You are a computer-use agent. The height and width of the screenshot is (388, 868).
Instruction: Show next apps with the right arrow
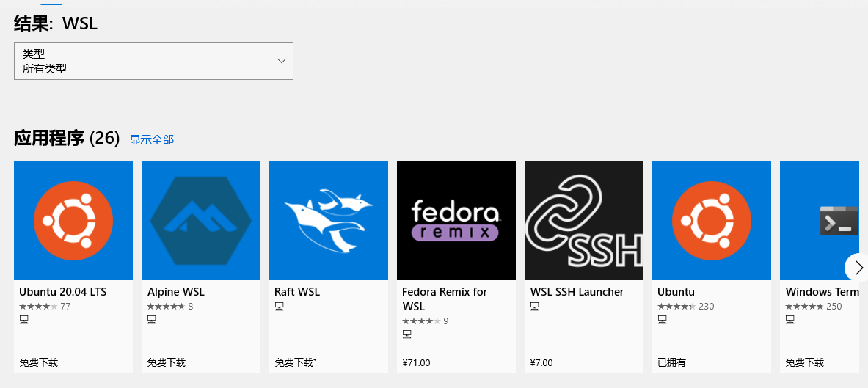(x=857, y=267)
